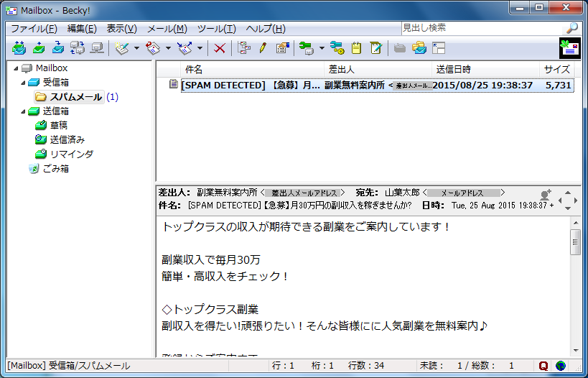Sort messages by 送信日時 column header
588x378 pixels.
tap(454, 69)
